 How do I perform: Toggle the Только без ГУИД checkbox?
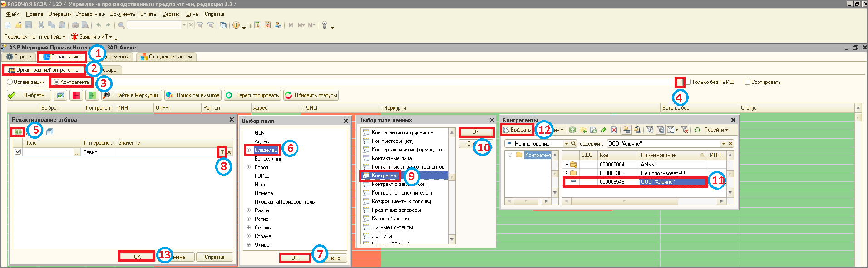(688, 82)
